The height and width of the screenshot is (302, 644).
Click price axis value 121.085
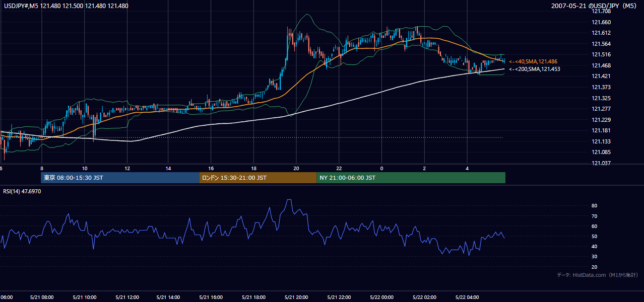pyautogui.click(x=602, y=152)
